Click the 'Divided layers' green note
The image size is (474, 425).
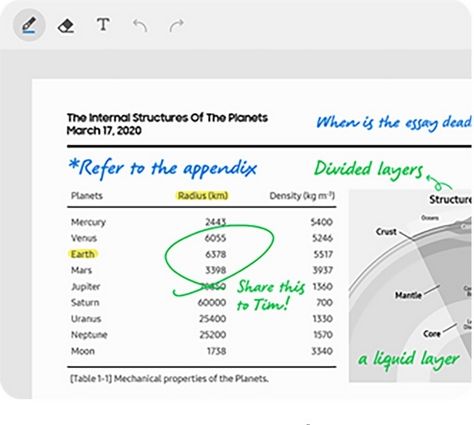click(368, 169)
